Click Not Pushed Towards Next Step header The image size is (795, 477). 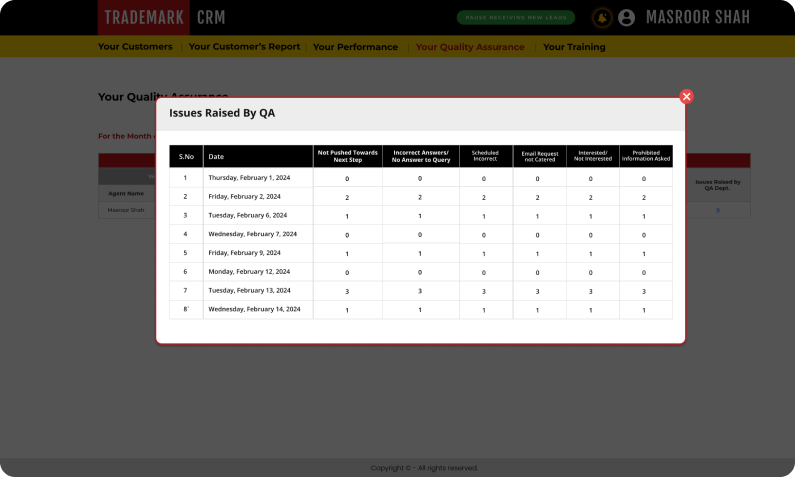[347, 156]
